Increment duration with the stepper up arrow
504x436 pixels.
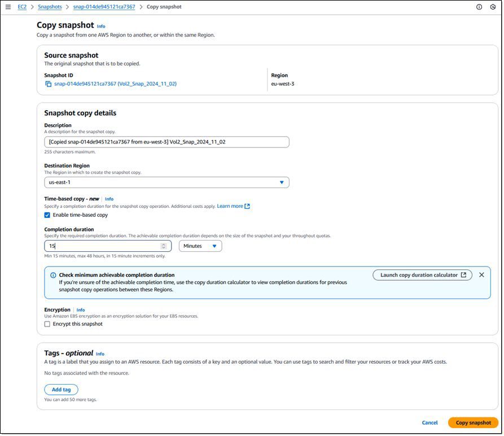[x=163, y=244]
